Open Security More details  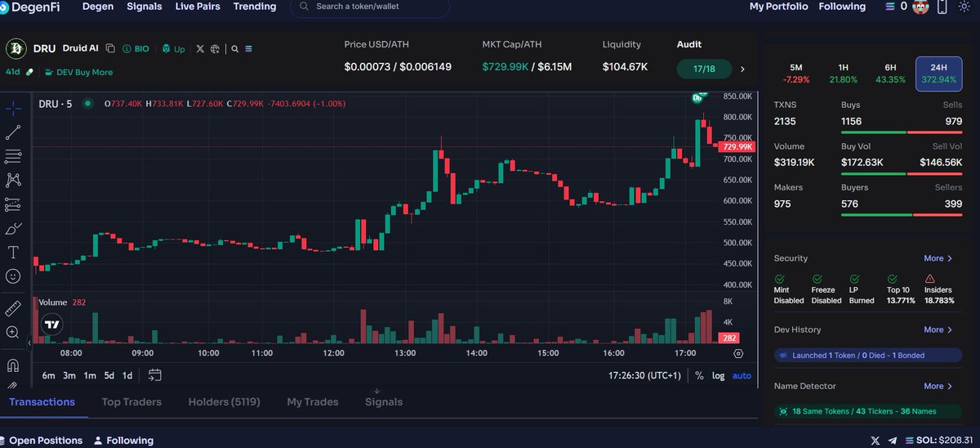938,258
